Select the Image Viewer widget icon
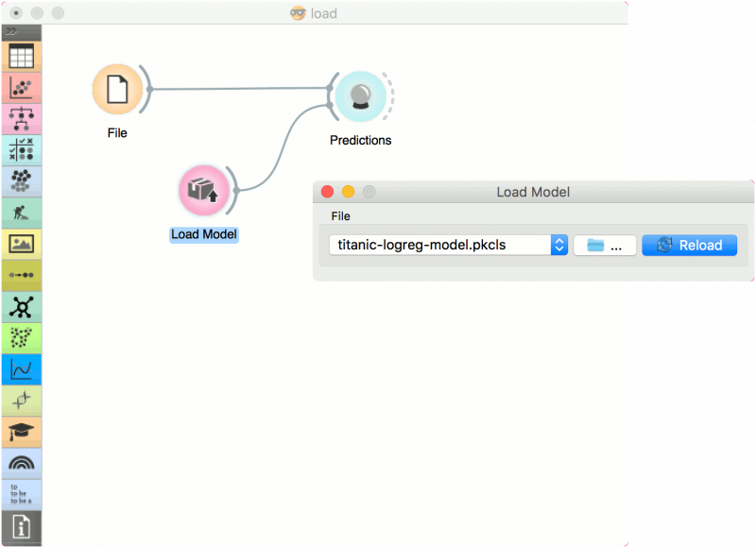Screen dimensions: 756x548 (21, 244)
